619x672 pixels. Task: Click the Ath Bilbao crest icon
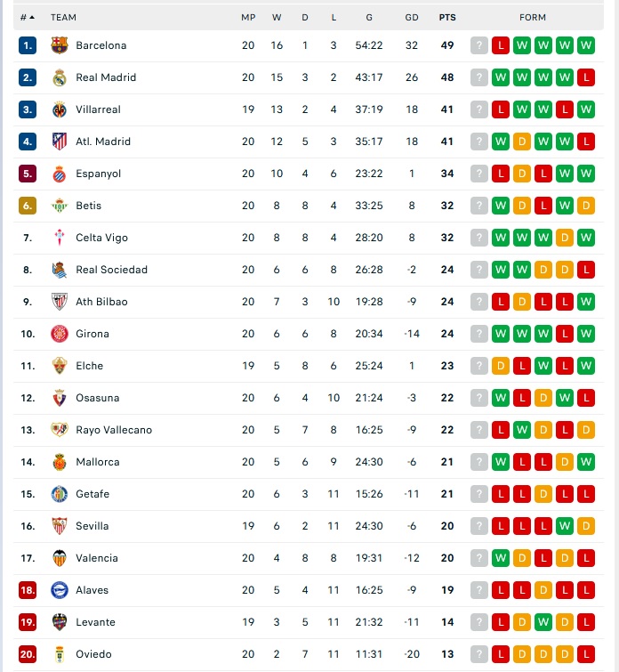coord(60,302)
